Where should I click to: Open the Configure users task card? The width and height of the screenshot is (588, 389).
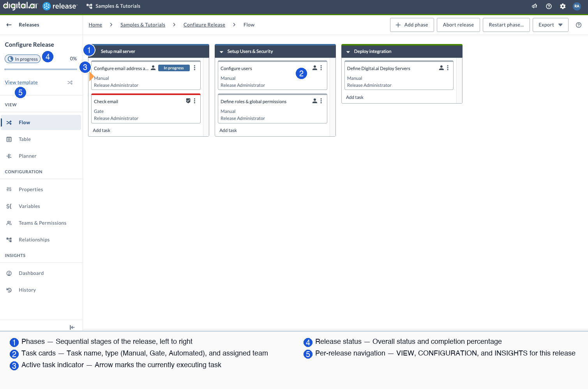coord(272,76)
